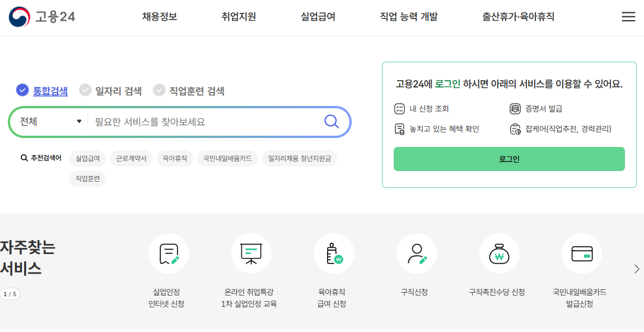Click the 국민내일배움카드 발급신청 card icon
The image size is (644, 332).
click(581, 253)
